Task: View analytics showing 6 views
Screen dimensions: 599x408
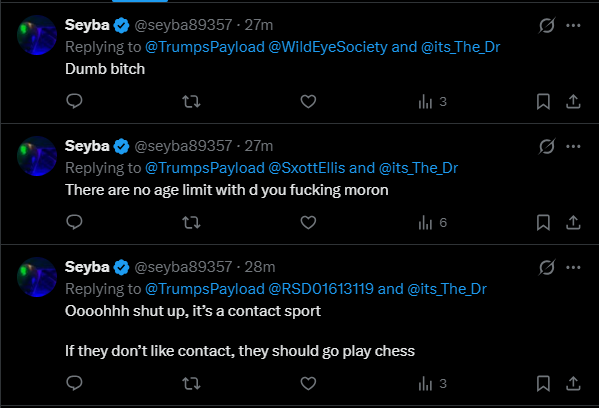Action: [432, 222]
